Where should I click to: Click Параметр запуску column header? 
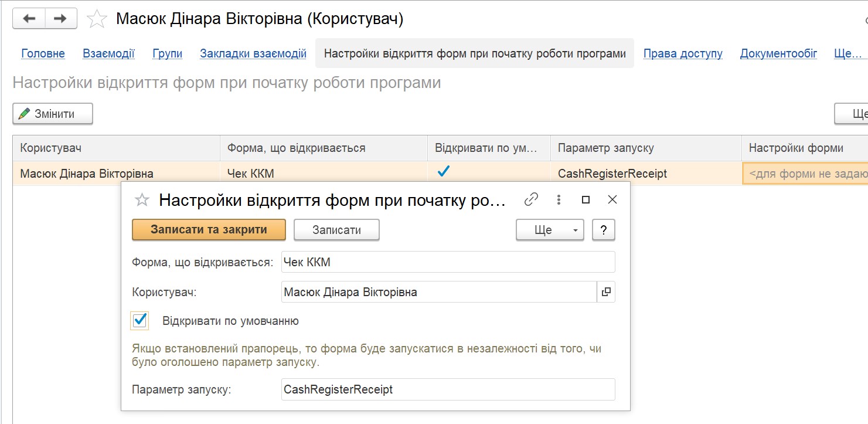tap(646, 148)
